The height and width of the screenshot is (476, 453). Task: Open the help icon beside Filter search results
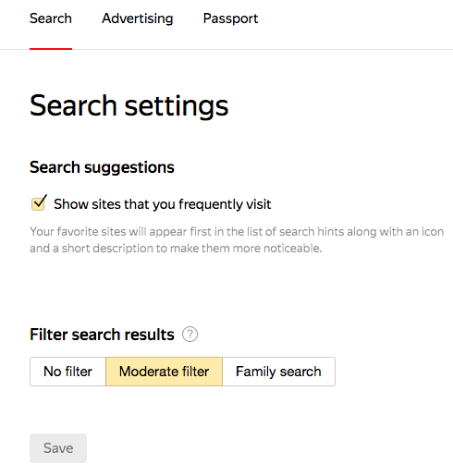pos(190,335)
